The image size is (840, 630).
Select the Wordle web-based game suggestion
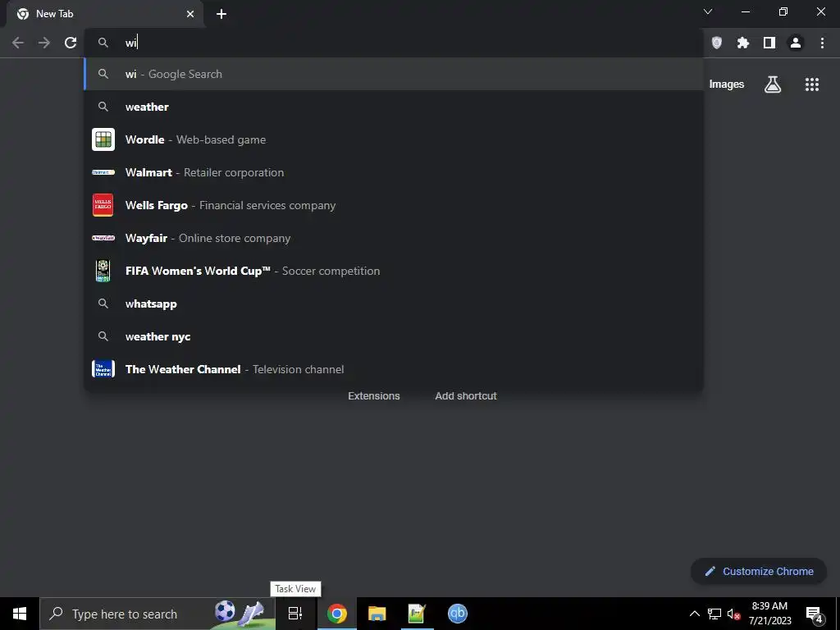(x=394, y=139)
